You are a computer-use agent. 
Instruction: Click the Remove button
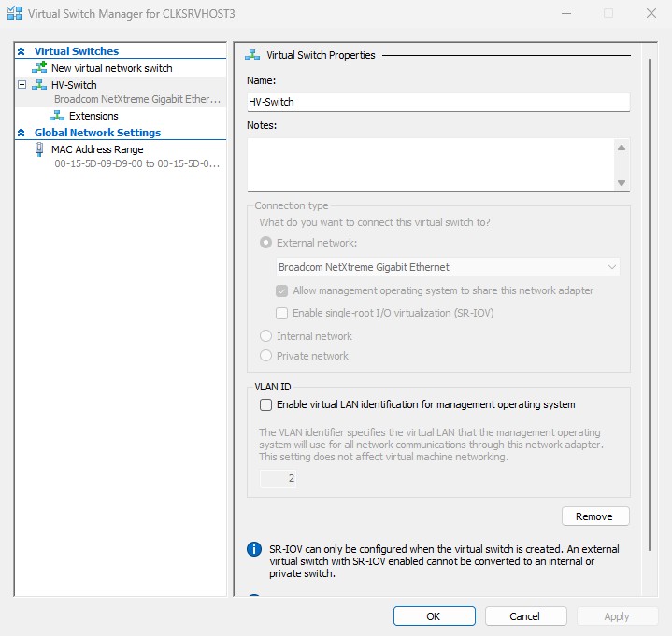tap(594, 516)
